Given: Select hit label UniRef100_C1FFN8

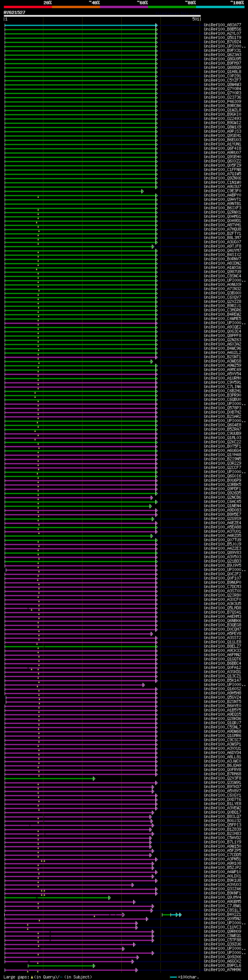Looking at the screenshot, I should (x=222, y=170).
